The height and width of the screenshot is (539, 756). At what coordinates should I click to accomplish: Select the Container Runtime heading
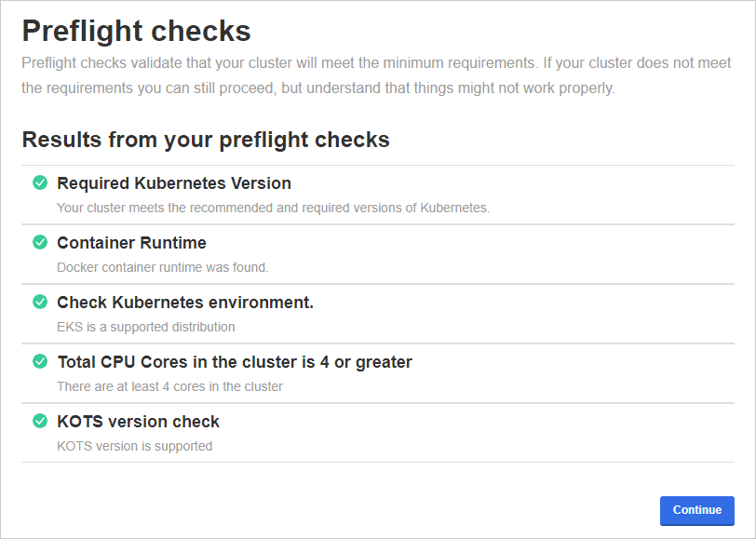click(130, 242)
